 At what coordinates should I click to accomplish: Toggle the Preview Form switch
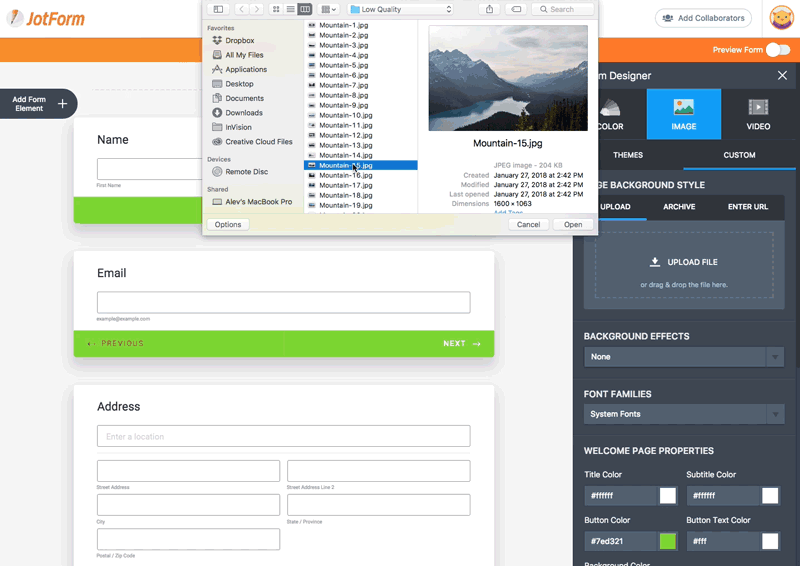pos(778,50)
